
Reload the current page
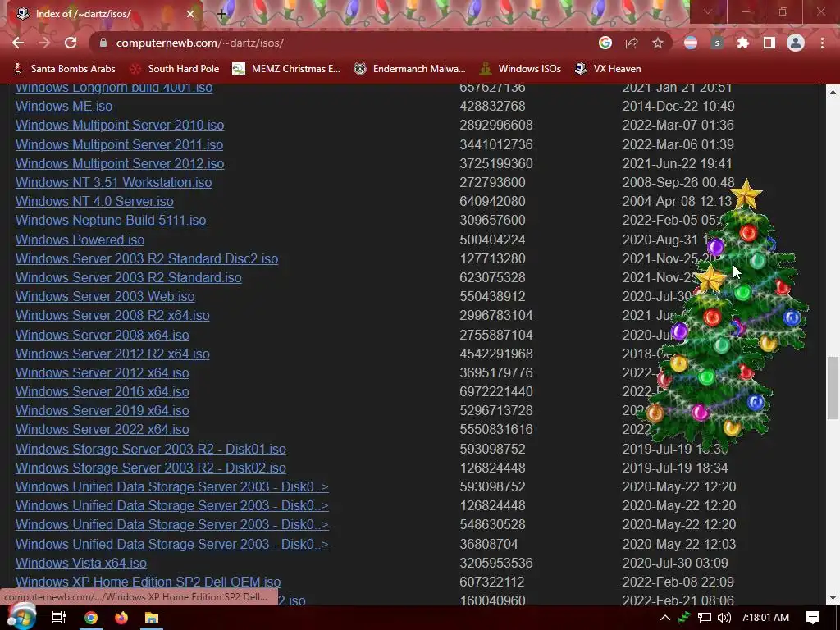tap(71, 43)
